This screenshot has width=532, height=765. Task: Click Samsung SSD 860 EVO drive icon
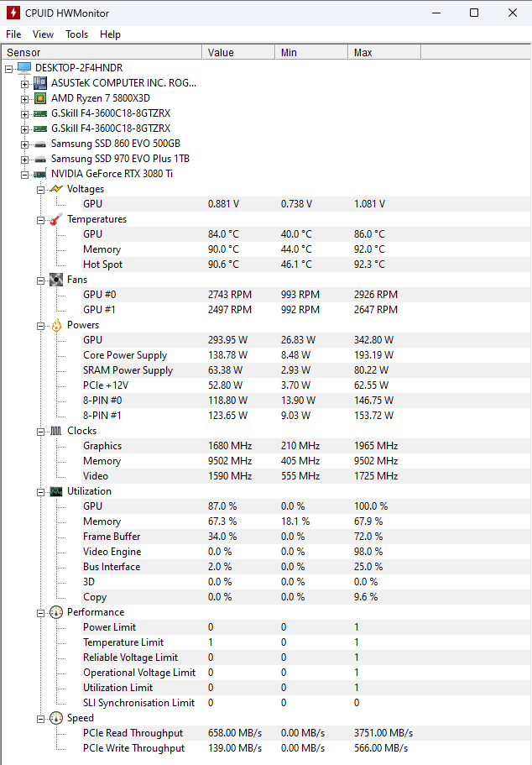point(40,144)
